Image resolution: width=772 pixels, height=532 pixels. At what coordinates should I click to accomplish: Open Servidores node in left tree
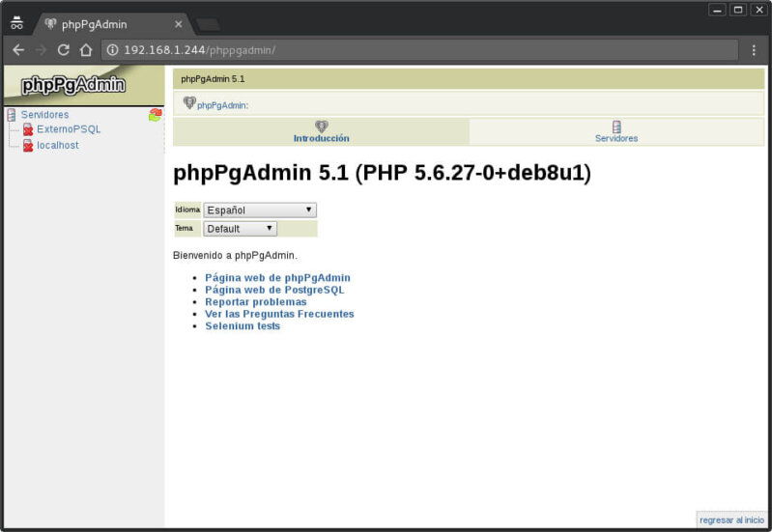point(44,115)
